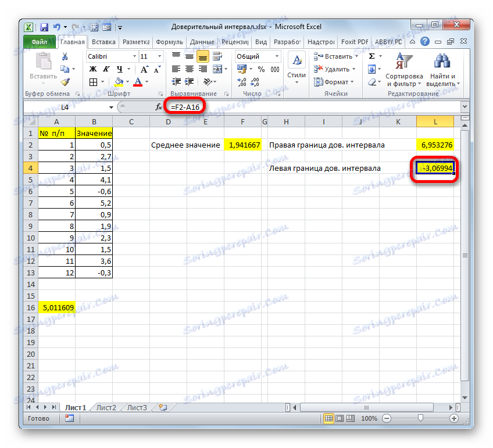This screenshot has height=448, width=493.
Task: Select cell A16 with value 5,011609
Action: coord(56,307)
